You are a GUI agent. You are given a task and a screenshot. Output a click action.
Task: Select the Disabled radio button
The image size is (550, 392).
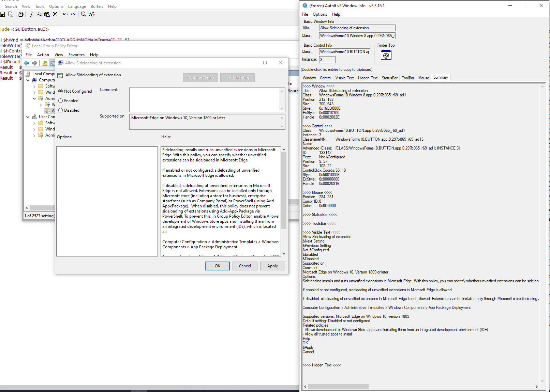(x=61, y=110)
